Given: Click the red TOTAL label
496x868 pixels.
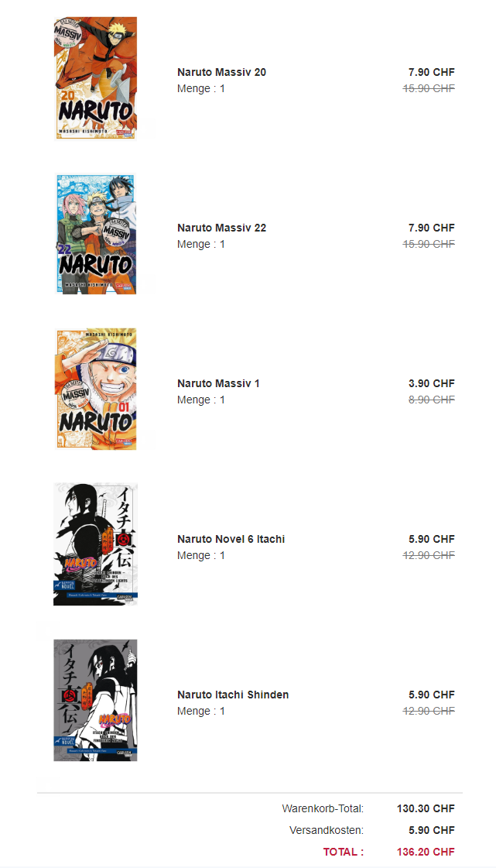Looking at the screenshot, I should click(x=343, y=852).
